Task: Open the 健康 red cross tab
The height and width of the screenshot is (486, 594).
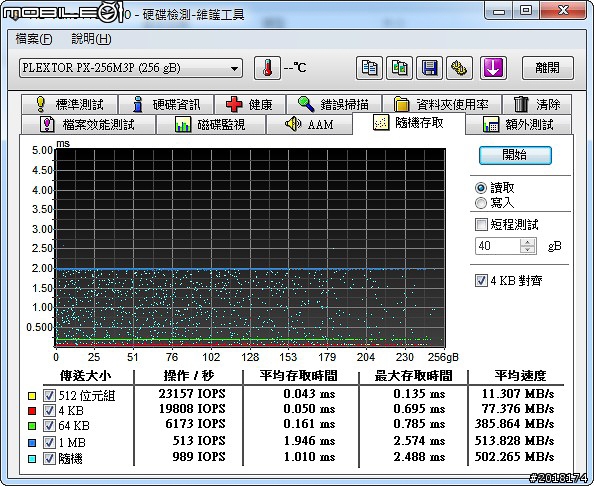Action: 250,104
